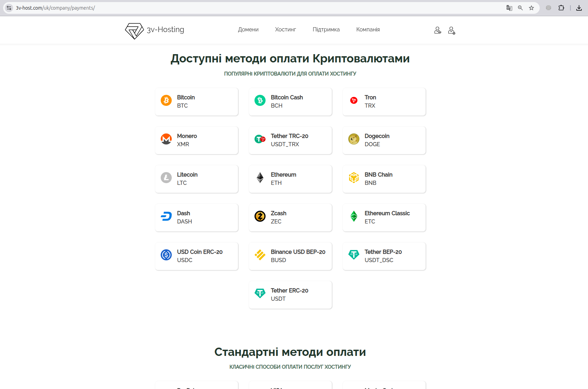Click subtitle 'КЛАСИЧНІ СПОСОБИ ОПЛАТИ ПОСЛУГ ХОСТИНГУ'
This screenshot has width=588, height=389.
[x=290, y=367]
